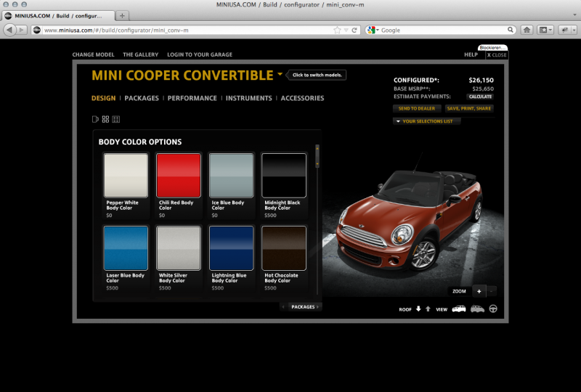
Task: Click the Blockieren popup label
Action: click(492, 47)
